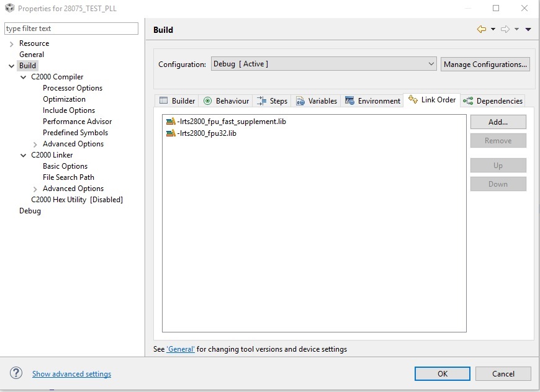The height and width of the screenshot is (392, 540).
Task: Expand the Resource tree node
Action: point(12,43)
